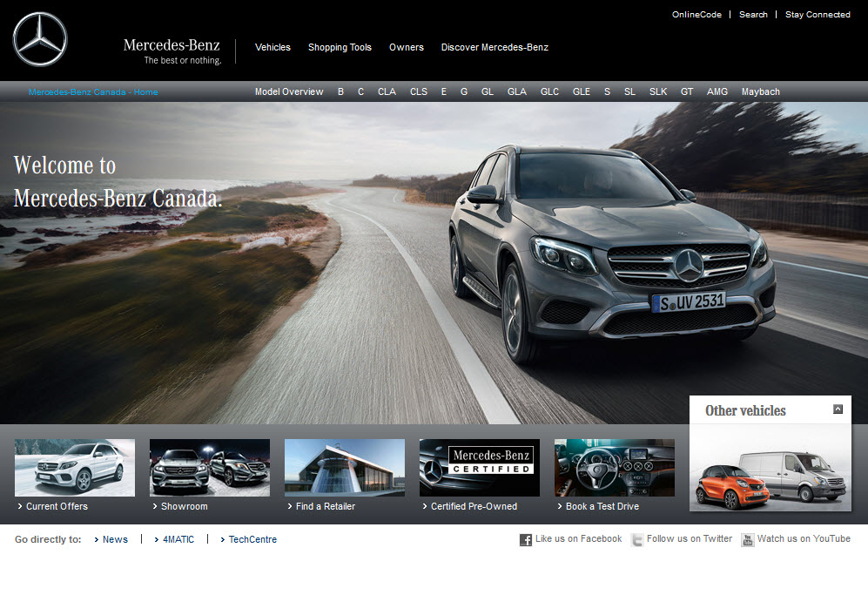Open Discover Mercedes-Benz menu

click(x=495, y=47)
